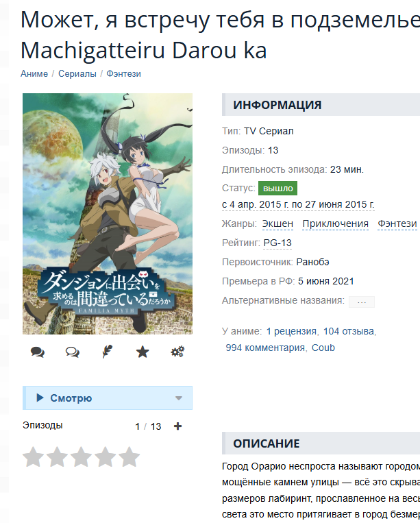Select the Приключения genre tag
Image resolution: width=420 pixels, height=523 pixels.
335,223
